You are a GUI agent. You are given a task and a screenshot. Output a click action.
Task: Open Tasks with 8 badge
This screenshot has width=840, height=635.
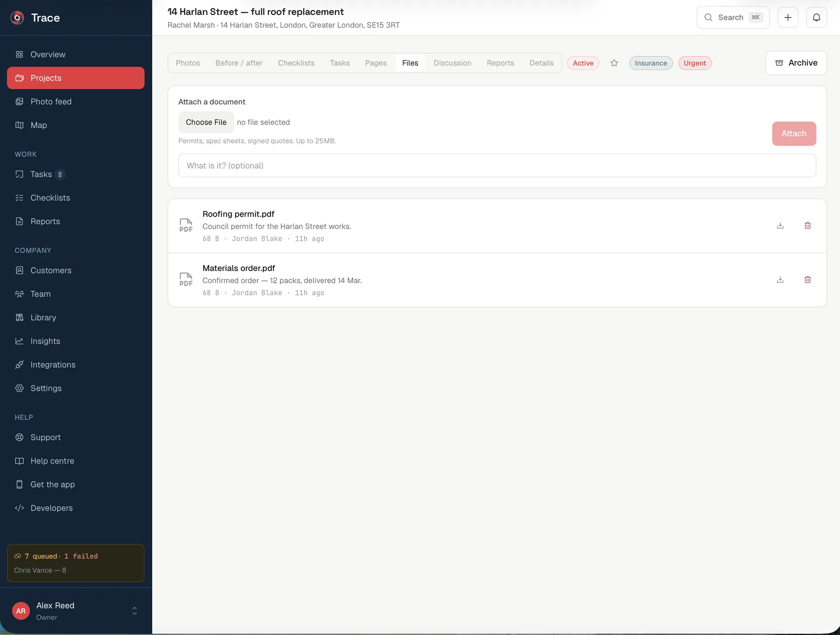point(76,174)
